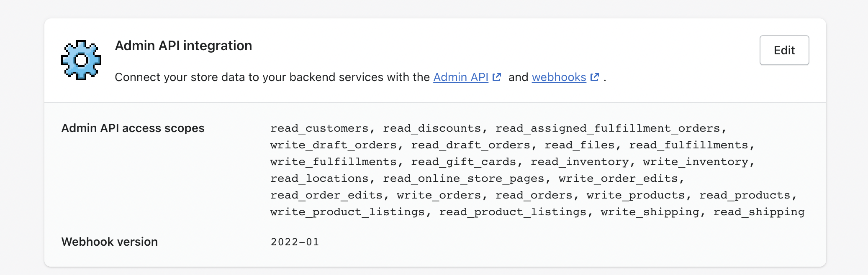Click the external-link icon beside webhooks

click(595, 77)
